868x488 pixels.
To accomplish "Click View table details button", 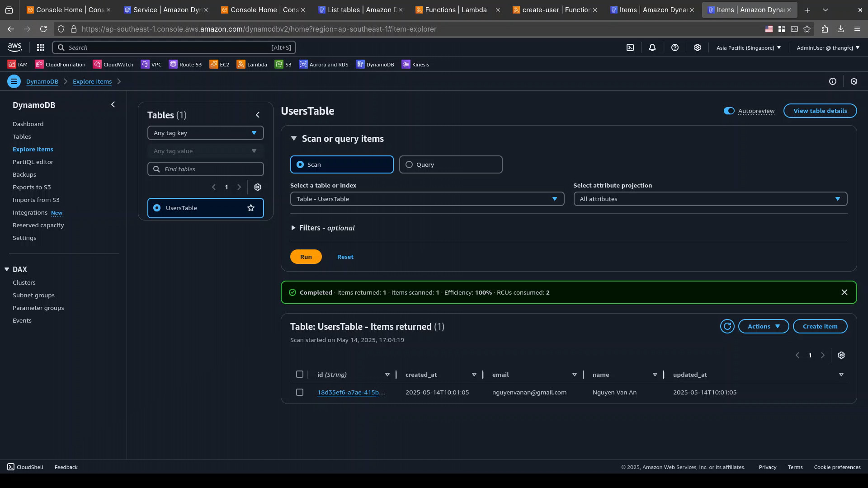I will pos(820,111).
